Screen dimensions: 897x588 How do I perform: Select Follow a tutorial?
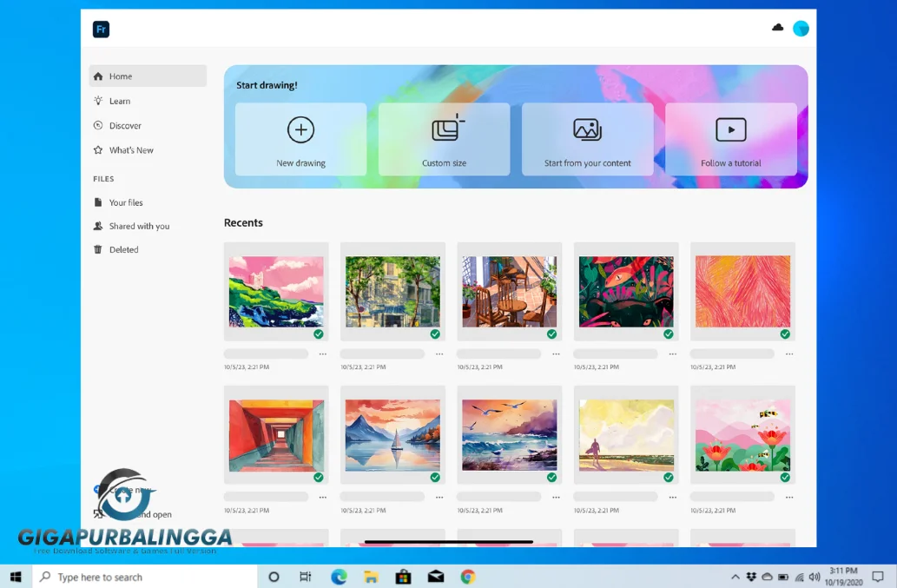(730, 139)
